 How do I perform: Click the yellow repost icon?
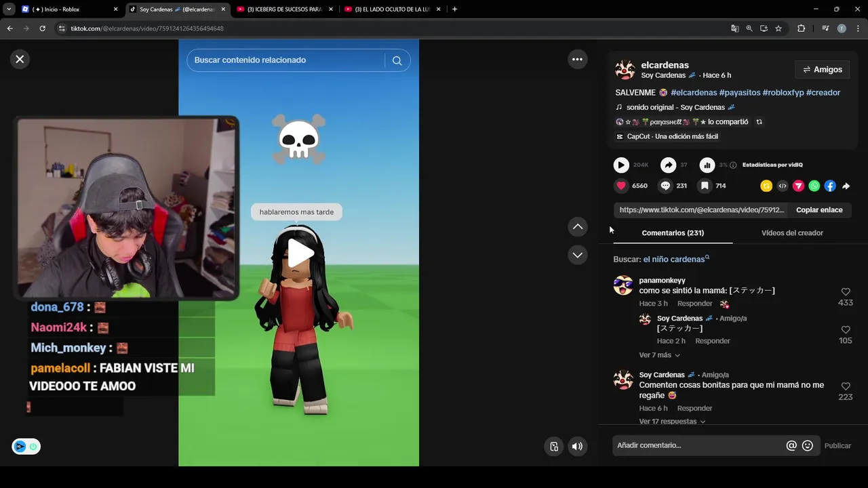(766, 186)
